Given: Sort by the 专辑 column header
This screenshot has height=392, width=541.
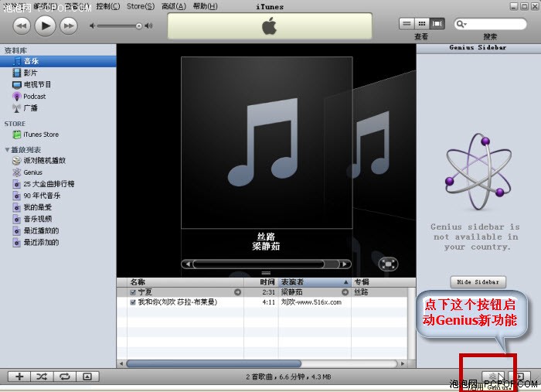Looking at the screenshot, I should point(383,282).
